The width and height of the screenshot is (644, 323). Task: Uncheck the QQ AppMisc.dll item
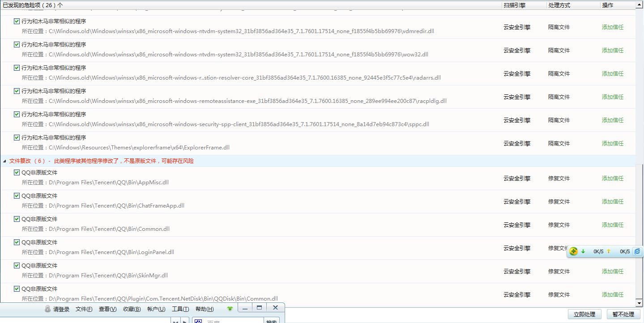coord(17,172)
